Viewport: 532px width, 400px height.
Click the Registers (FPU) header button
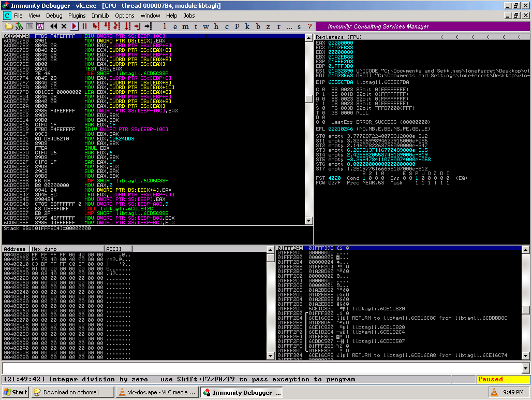tap(423, 37)
